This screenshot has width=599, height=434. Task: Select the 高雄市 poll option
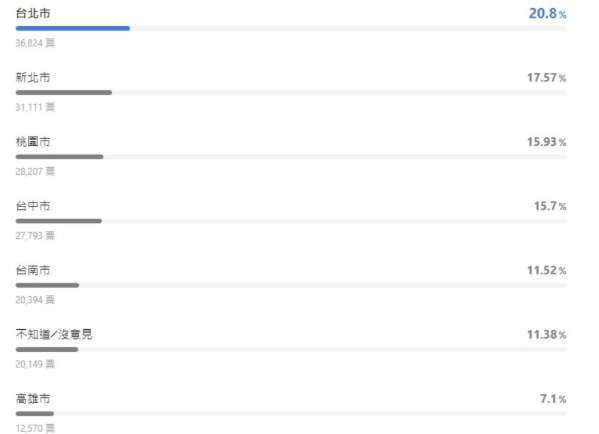(x=33, y=398)
